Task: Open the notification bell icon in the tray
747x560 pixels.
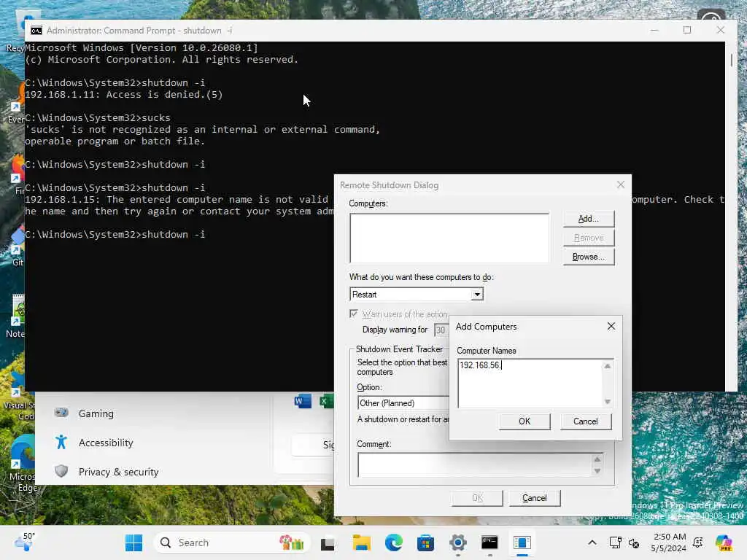Action: pyautogui.click(x=698, y=542)
